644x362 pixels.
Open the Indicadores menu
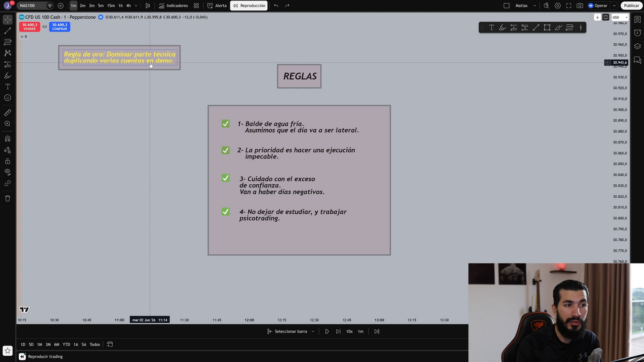[x=173, y=6]
